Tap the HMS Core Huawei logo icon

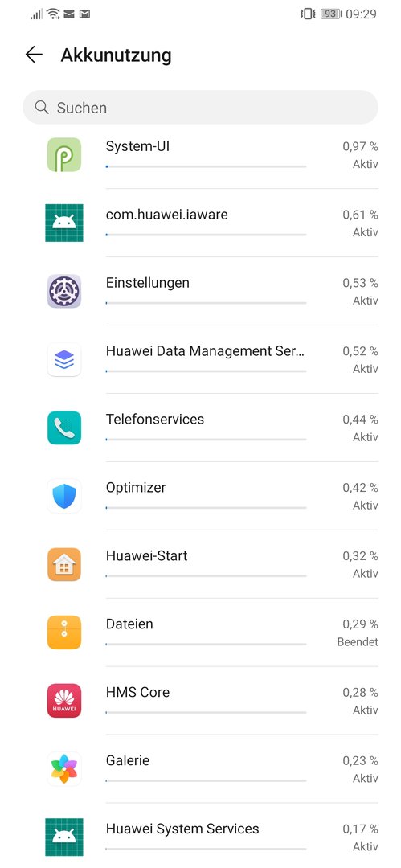pyautogui.click(x=64, y=700)
